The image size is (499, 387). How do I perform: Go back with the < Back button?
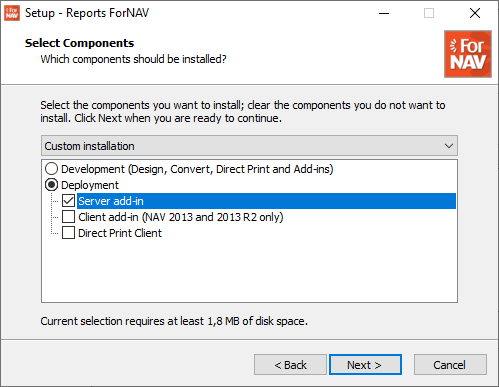coord(290,365)
